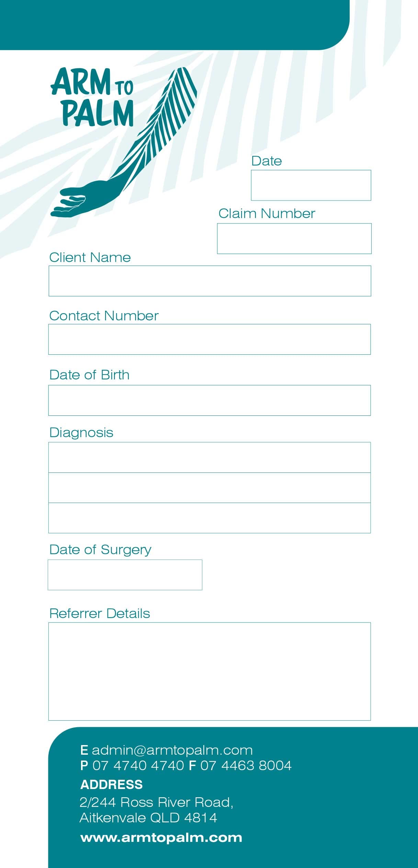Click the first Diagnosis line
This screenshot has width=418, height=868.
210,457
